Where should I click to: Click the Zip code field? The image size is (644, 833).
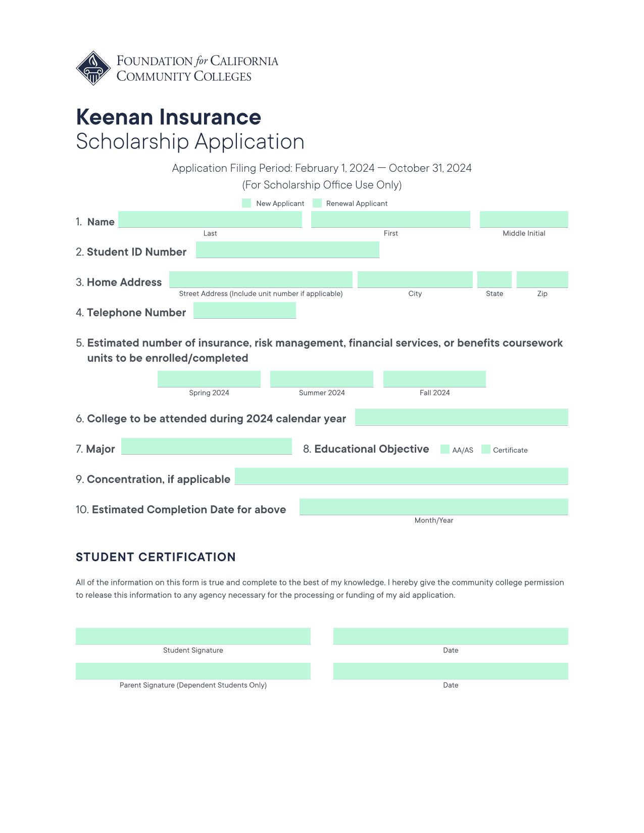[542, 279]
